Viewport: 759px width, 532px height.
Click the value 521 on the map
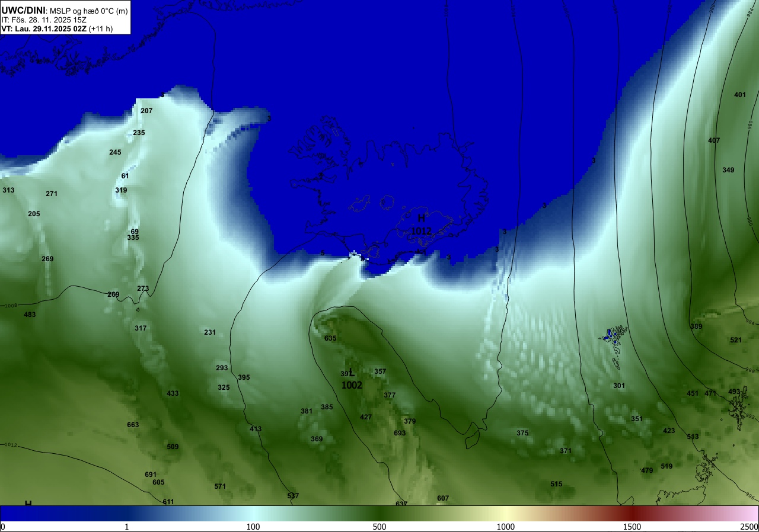[x=736, y=340]
